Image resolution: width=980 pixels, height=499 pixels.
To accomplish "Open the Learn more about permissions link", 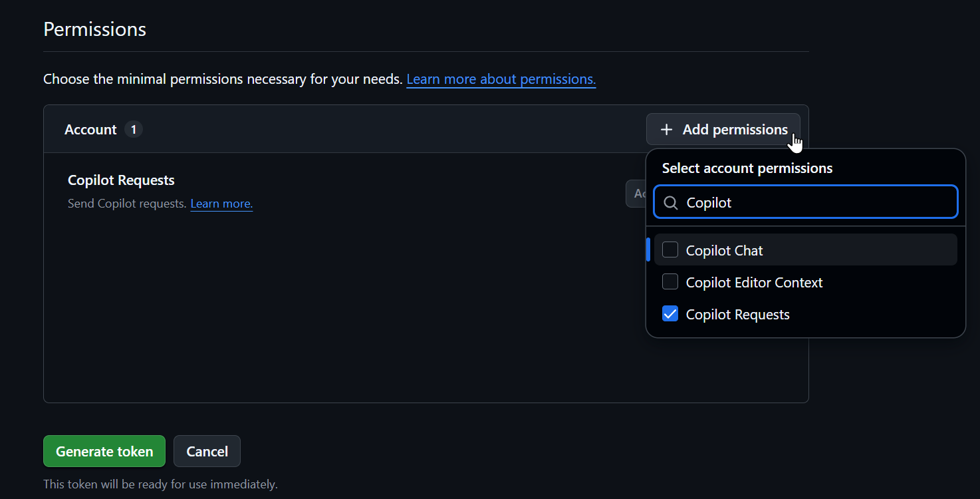I will click(501, 79).
